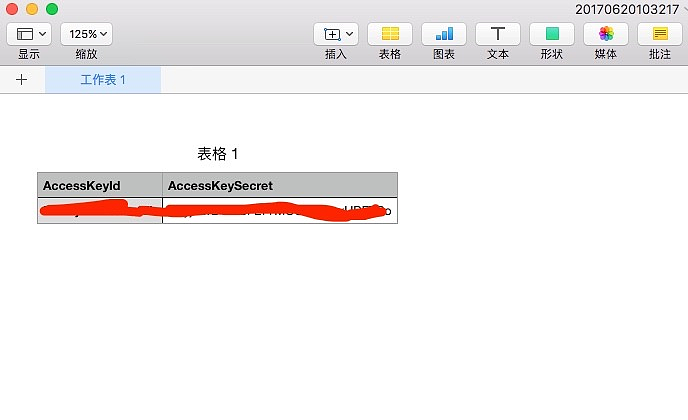Add a new sheet with plus button

(x=22, y=80)
